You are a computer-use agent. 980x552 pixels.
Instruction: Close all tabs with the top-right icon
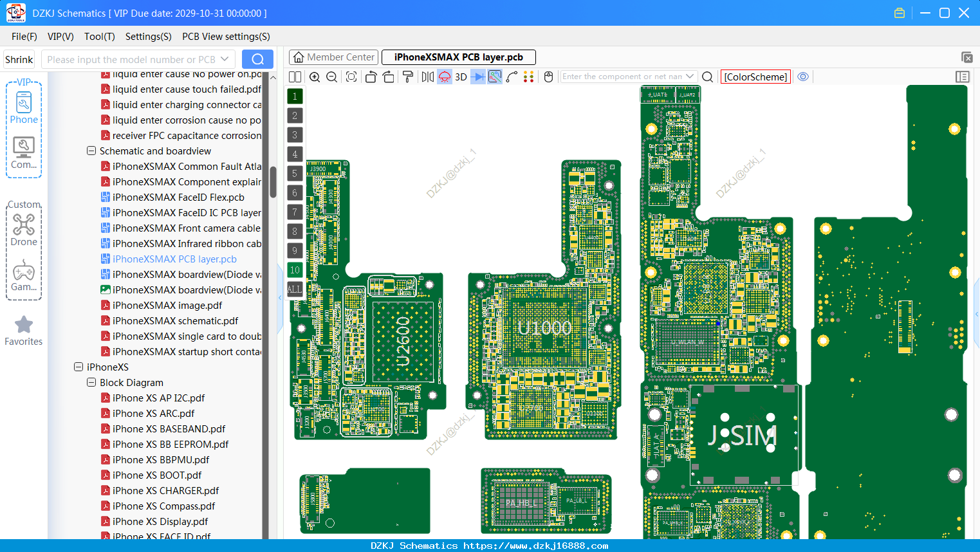pos(966,57)
